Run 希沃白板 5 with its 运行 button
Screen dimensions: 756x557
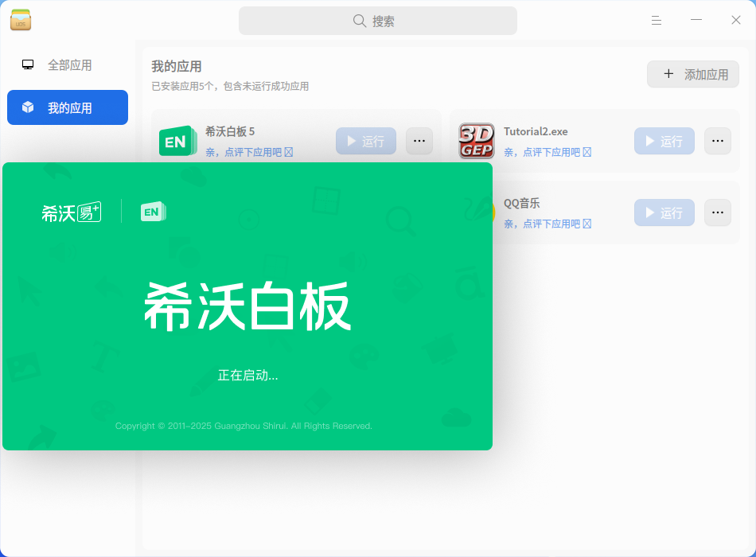[x=366, y=141]
